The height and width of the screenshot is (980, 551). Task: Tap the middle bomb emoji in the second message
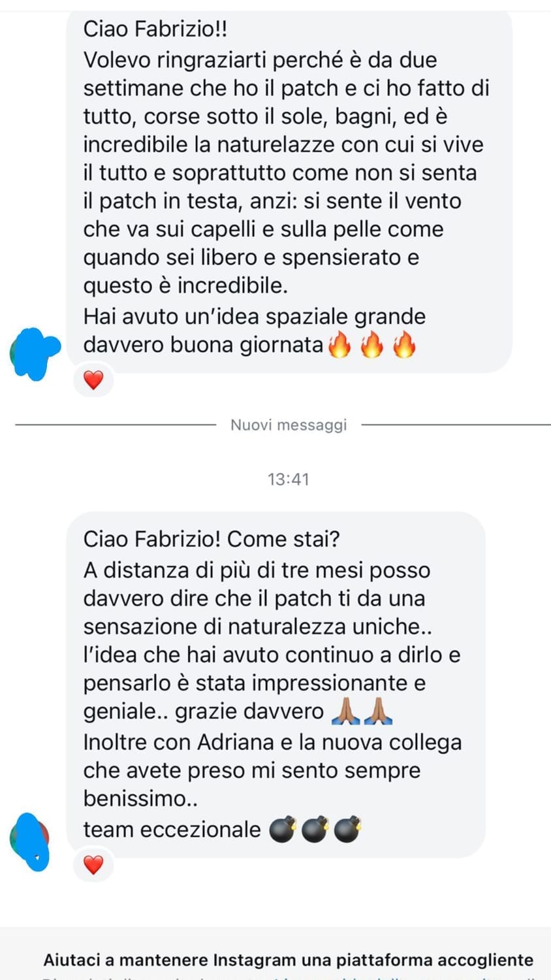pyautogui.click(x=315, y=830)
